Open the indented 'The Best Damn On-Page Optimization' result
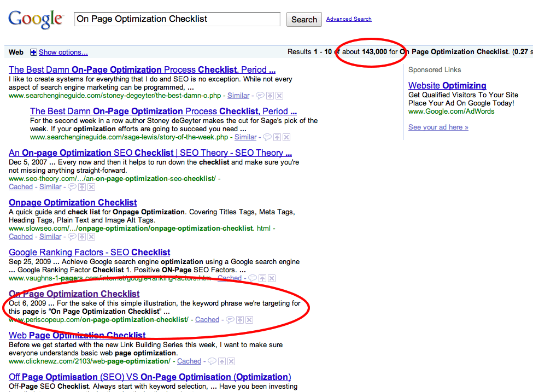Image resolution: width=533 pixels, height=392 pixels. (x=163, y=111)
